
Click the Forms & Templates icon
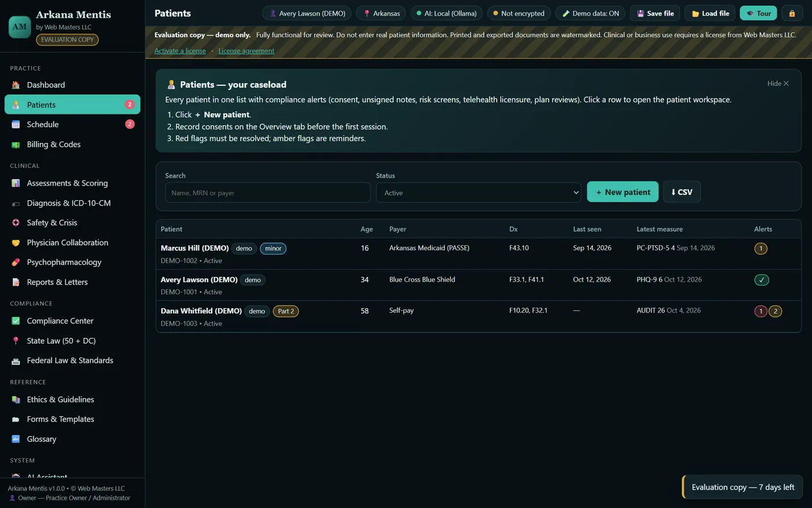(x=16, y=419)
